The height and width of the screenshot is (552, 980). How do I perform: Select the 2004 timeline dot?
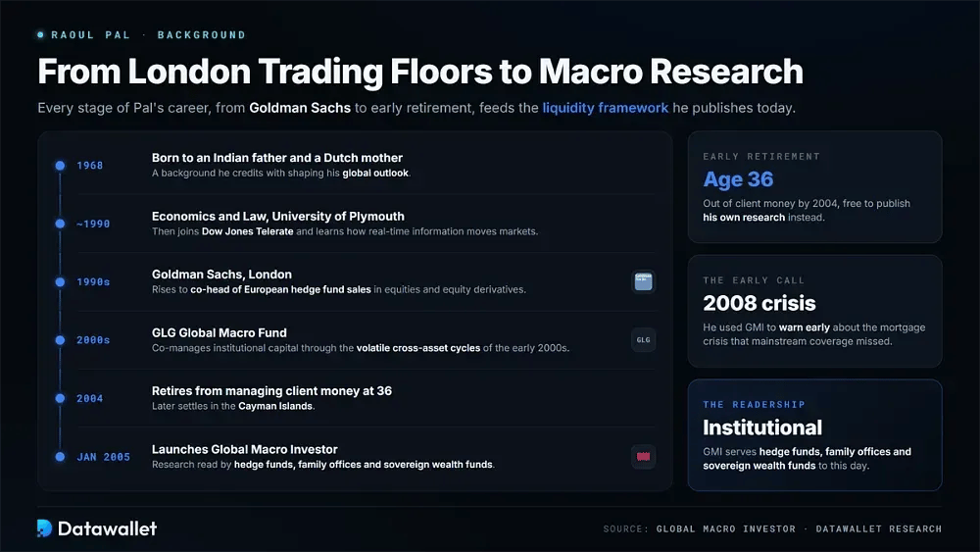60,398
